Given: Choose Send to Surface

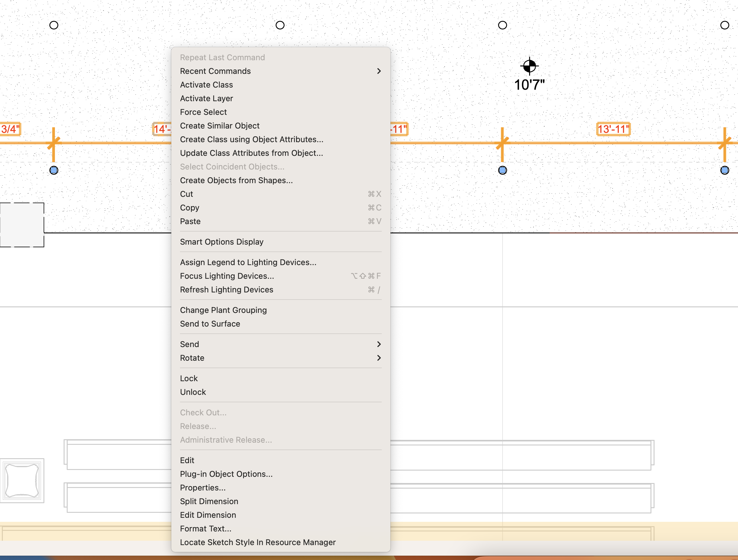Looking at the screenshot, I should [210, 324].
